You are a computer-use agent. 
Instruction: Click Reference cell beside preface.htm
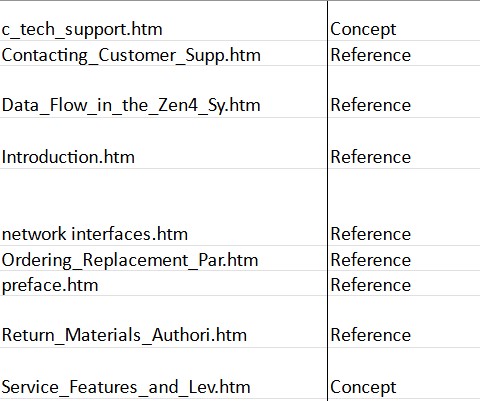click(404, 283)
